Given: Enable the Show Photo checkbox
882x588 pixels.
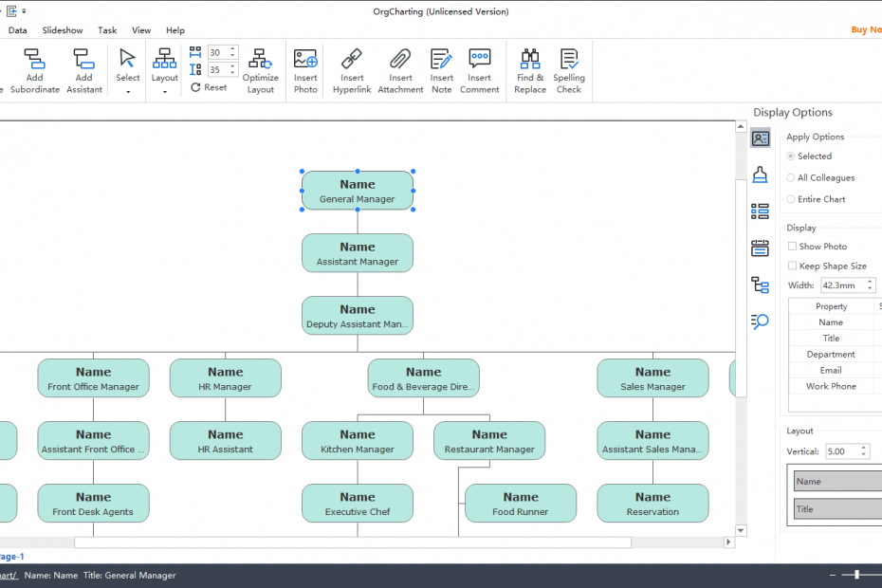Looking at the screenshot, I should (x=792, y=247).
